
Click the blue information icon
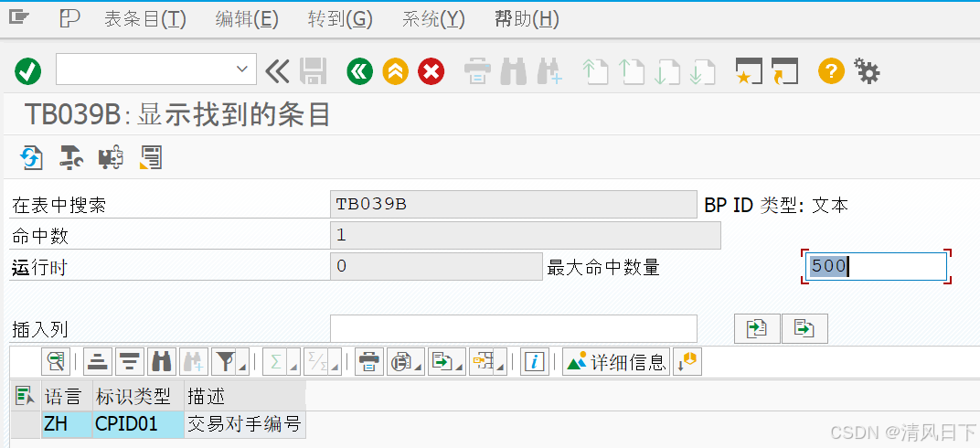[x=535, y=361]
